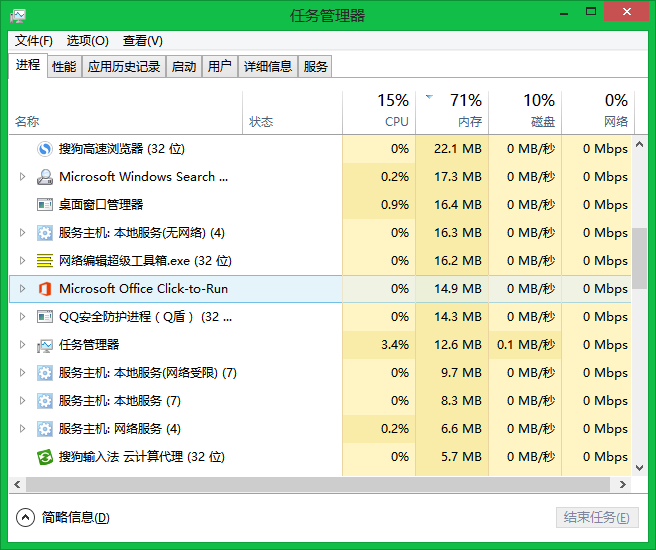Switch to the 应用历史记录 tab
This screenshot has width=656, height=550.
point(124,67)
